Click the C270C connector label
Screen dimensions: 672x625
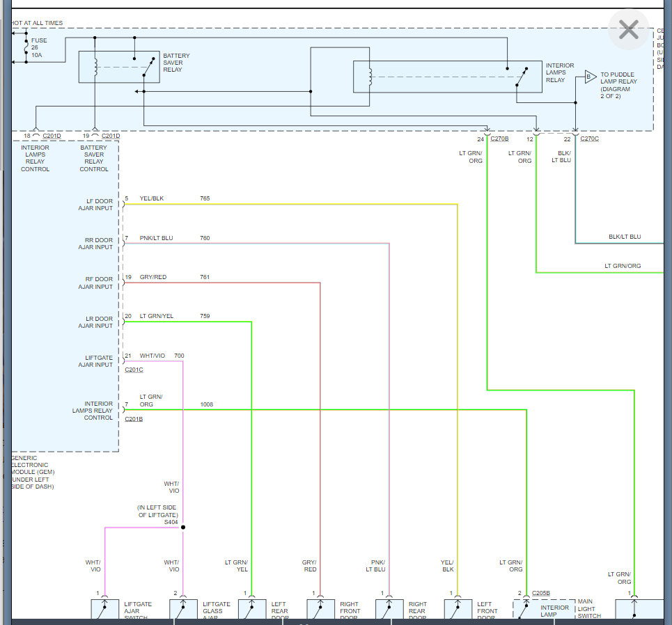click(x=589, y=139)
